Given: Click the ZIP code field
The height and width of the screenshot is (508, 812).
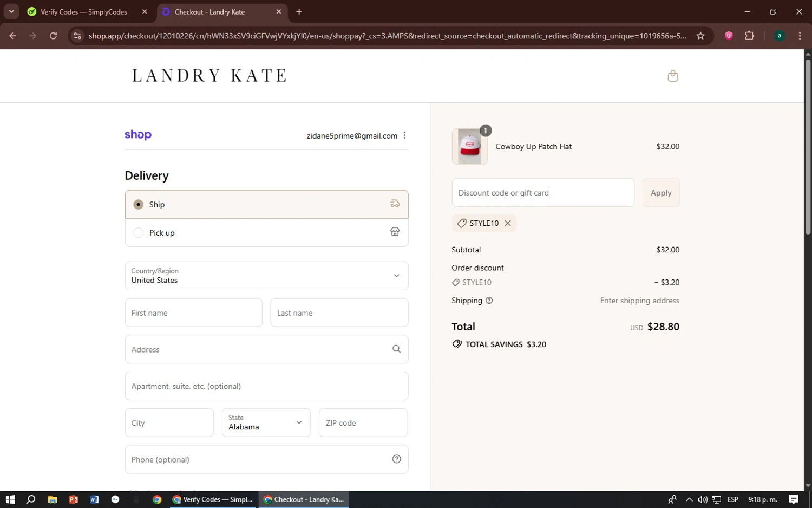Looking at the screenshot, I should [363, 422].
